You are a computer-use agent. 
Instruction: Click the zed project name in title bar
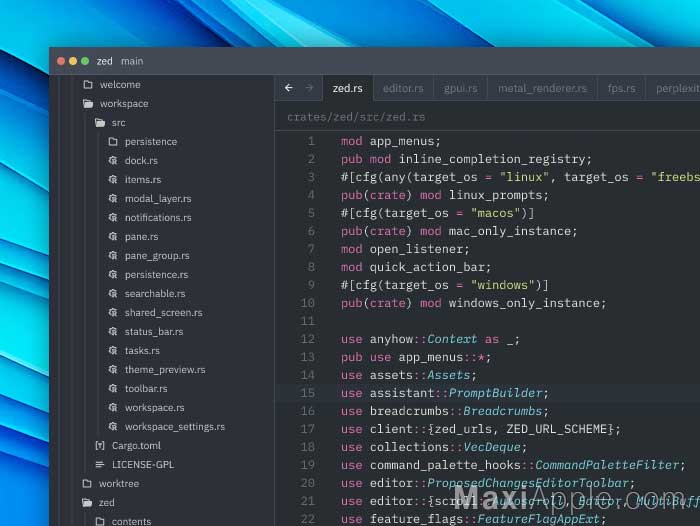pyautogui.click(x=104, y=61)
